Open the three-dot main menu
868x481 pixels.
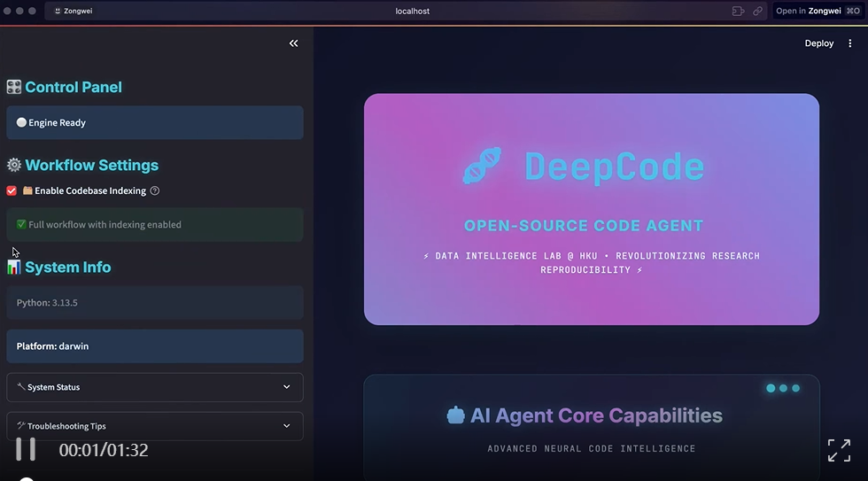pos(849,43)
